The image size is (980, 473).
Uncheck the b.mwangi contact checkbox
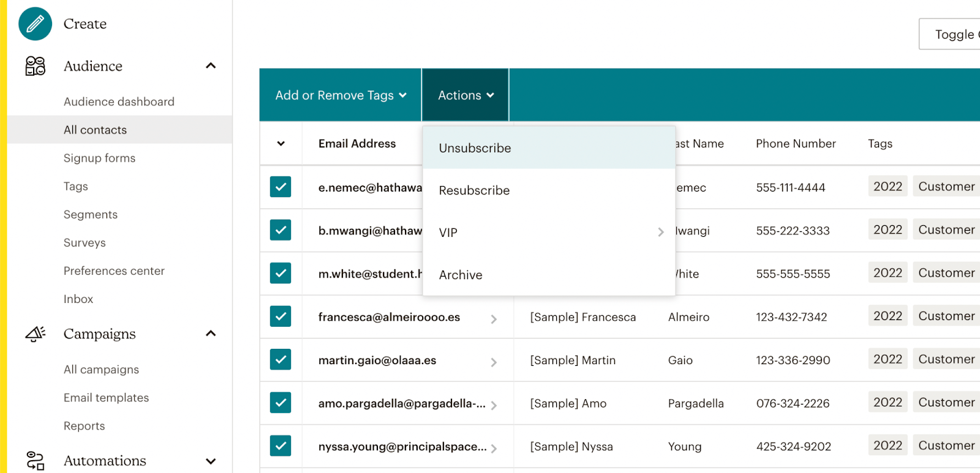(281, 230)
